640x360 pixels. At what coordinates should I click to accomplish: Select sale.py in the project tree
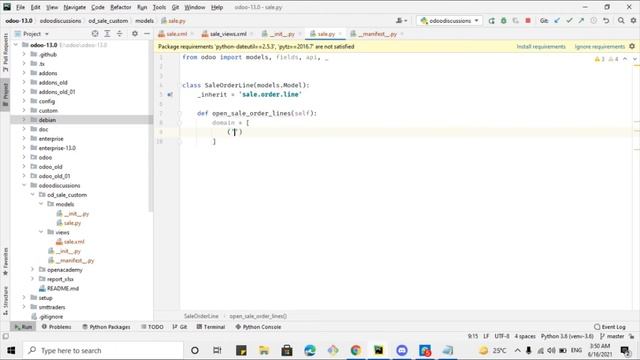pos(72,223)
